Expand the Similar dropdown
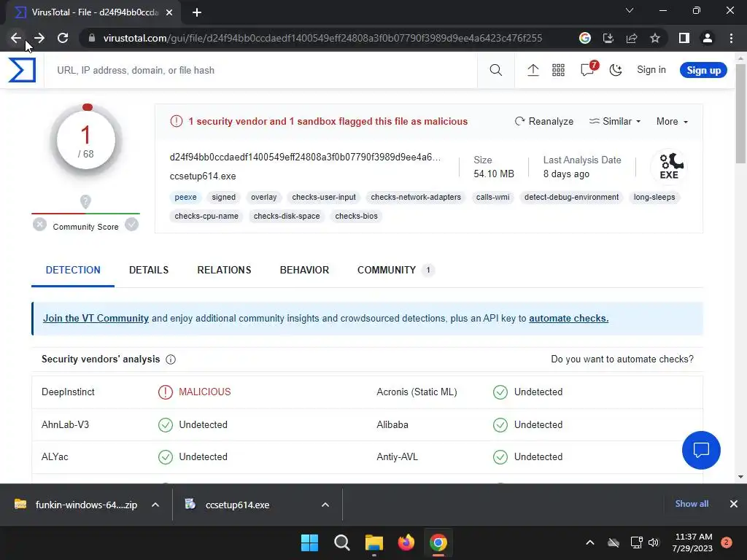 coord(615,122)
